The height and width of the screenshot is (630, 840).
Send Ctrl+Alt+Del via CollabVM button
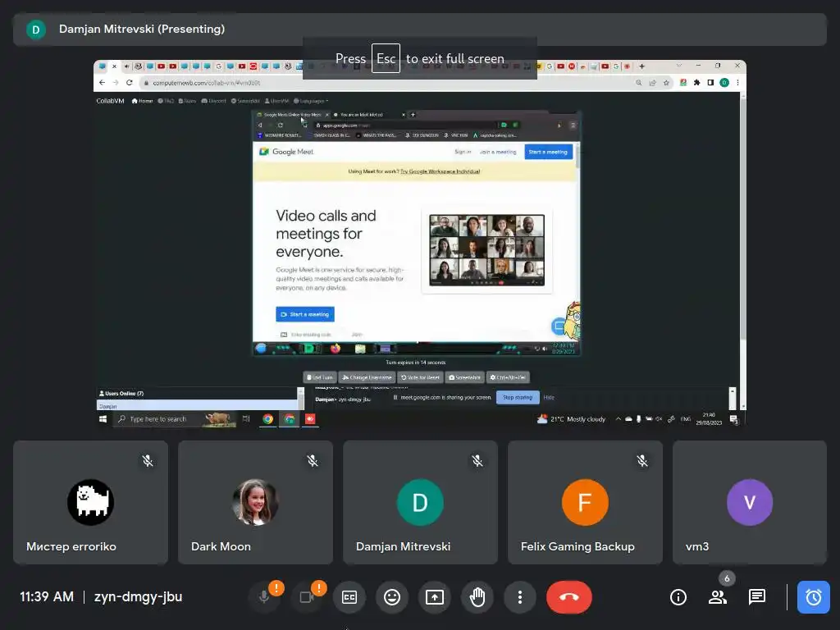pos(508,377)
